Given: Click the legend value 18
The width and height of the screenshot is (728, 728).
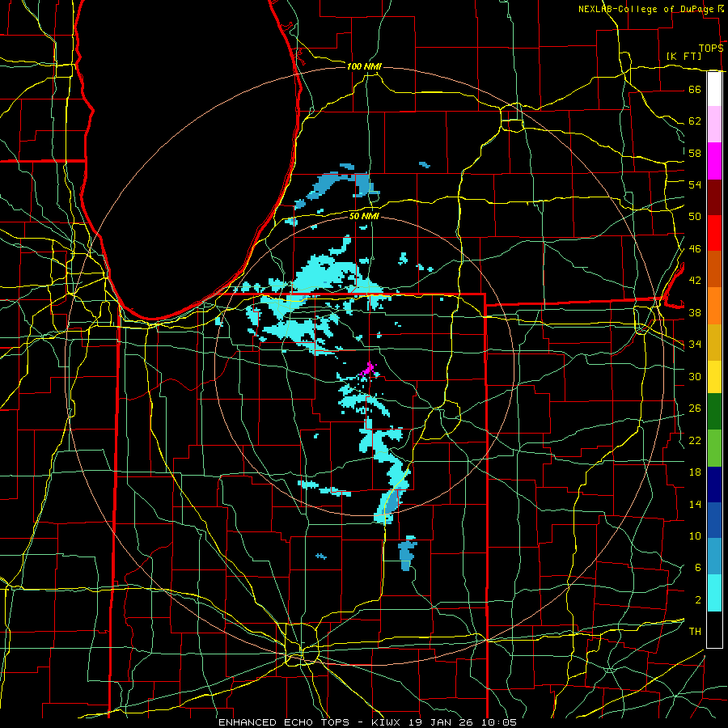Looking at the screenshot, I should click(695, 472).
